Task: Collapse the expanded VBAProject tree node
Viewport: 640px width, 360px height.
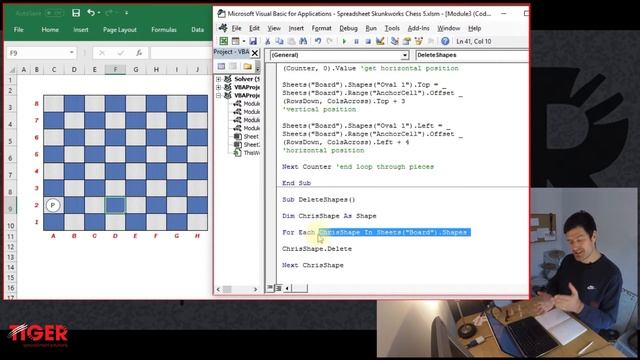Action: (218, 95)
